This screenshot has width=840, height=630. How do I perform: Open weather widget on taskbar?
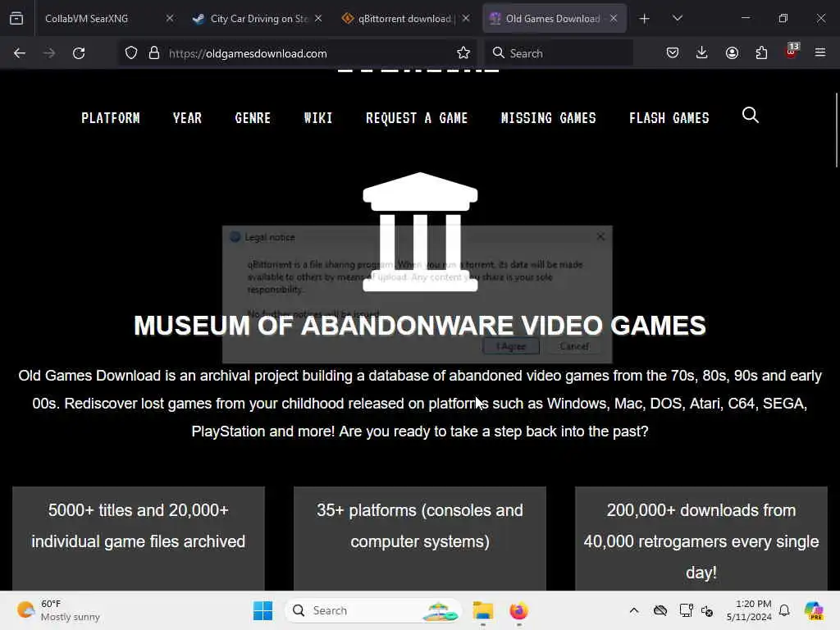[58, 610]
